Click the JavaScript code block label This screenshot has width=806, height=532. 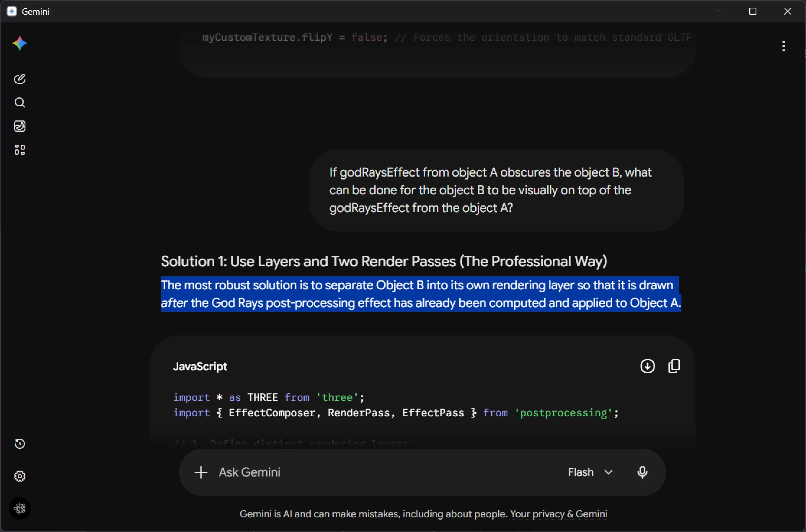[200, 366]
